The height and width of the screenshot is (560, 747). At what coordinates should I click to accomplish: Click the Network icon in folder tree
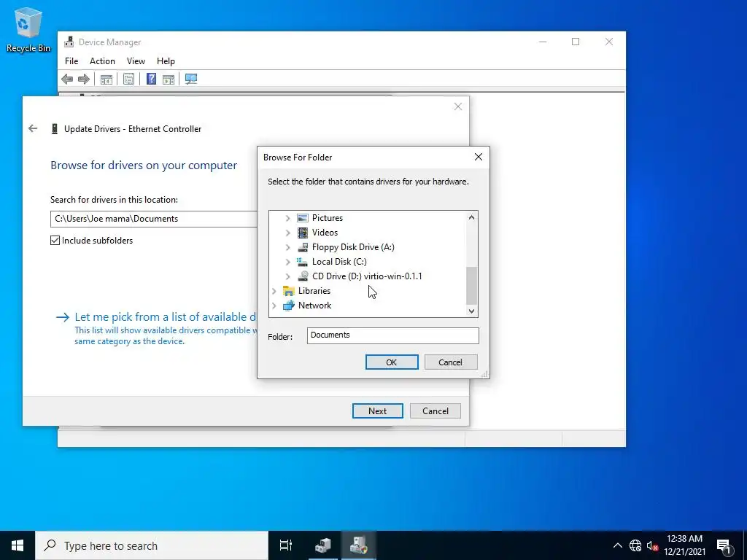[289, 306]
